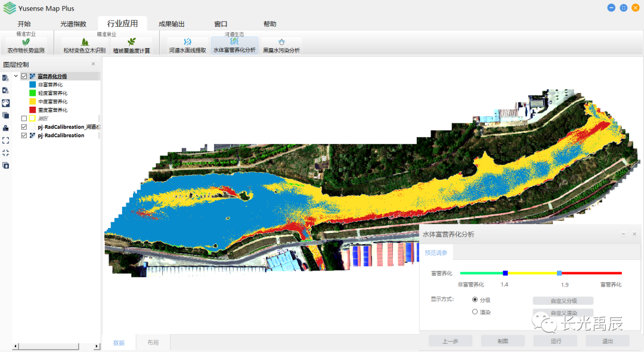Screen dimensions: 644x352
Task: Enable the 测区 layer checkbox
Action: pos(24,119)
